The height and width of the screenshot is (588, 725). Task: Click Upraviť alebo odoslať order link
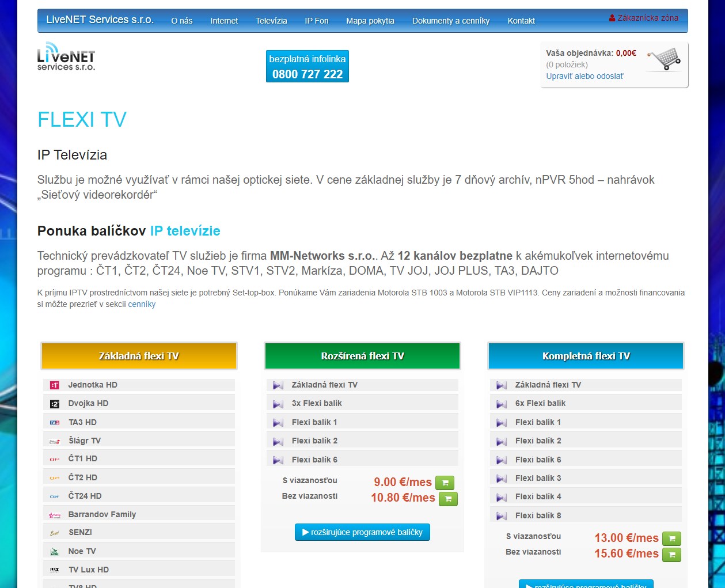(584, 76)
